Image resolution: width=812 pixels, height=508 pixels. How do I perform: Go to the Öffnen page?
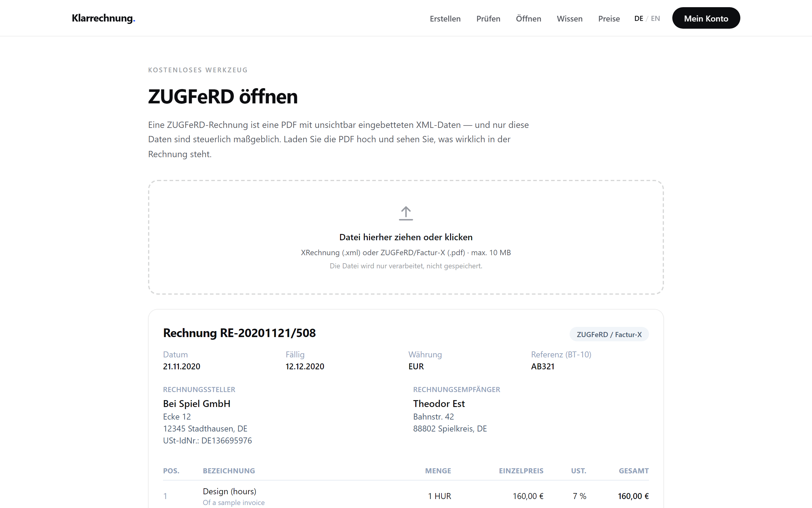click(x=528, y=19)
